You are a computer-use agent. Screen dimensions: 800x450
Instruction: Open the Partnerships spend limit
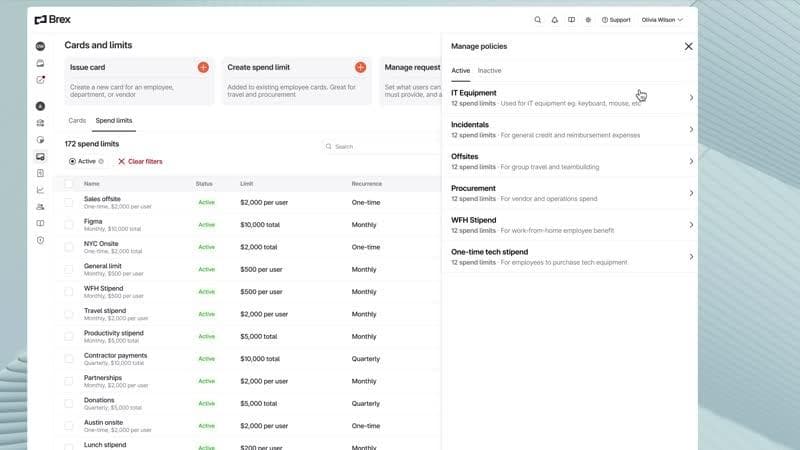click(x=103, y=378)
